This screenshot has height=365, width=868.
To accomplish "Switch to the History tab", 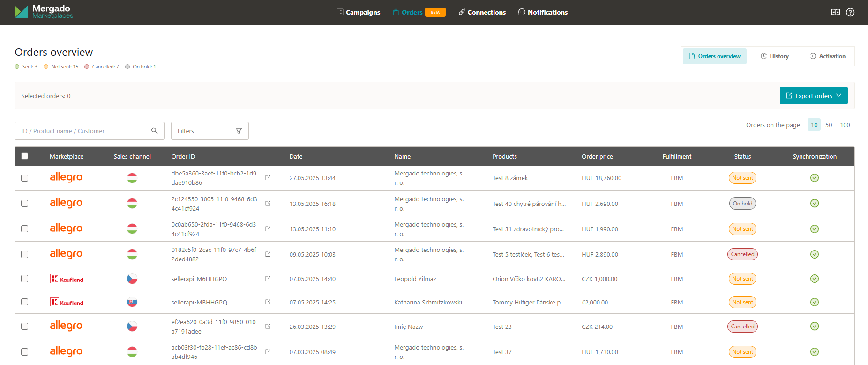I will pyautogui.click(x=775, y=56).
